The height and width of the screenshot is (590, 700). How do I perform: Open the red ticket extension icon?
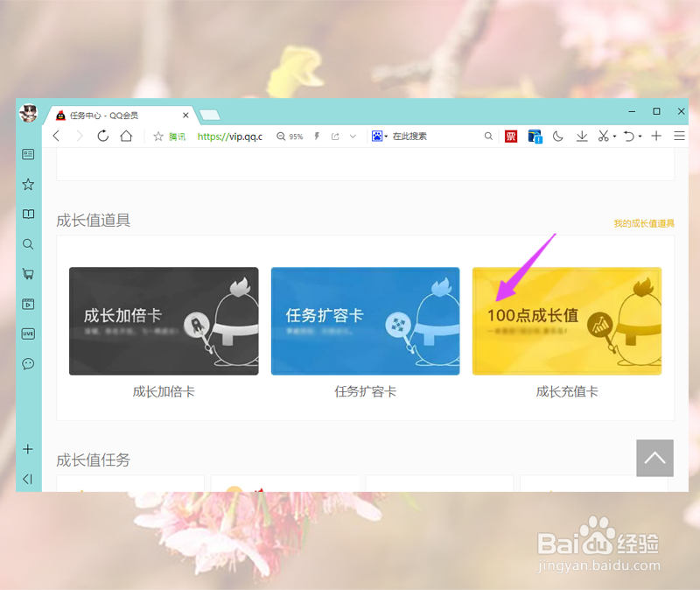click(x=511, y=137)
